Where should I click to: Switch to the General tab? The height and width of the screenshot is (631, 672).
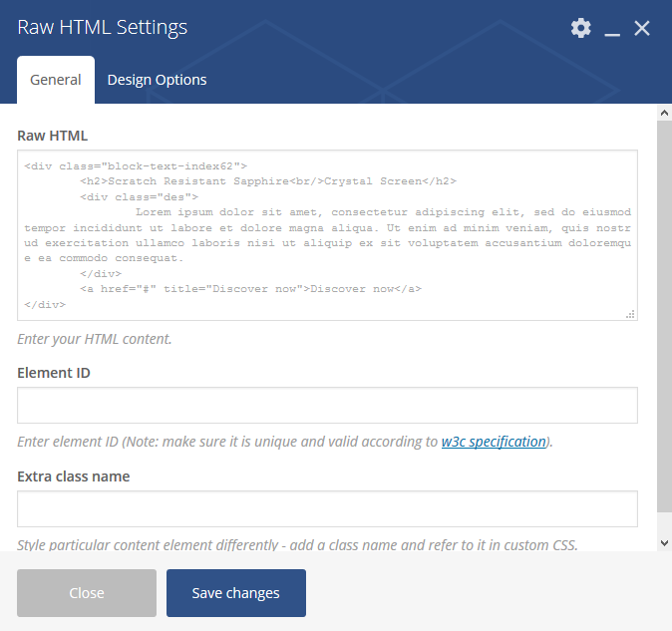click(56, 80)
